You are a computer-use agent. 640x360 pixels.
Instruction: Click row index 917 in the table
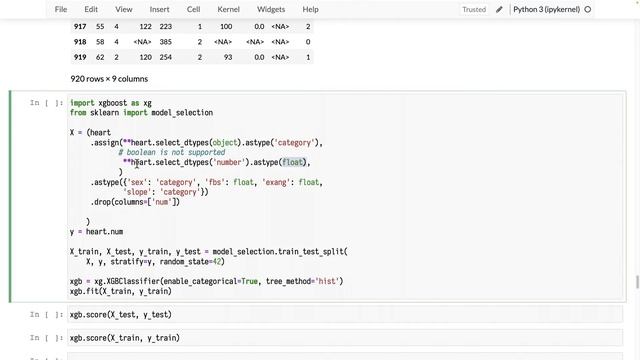coord(80,27)
